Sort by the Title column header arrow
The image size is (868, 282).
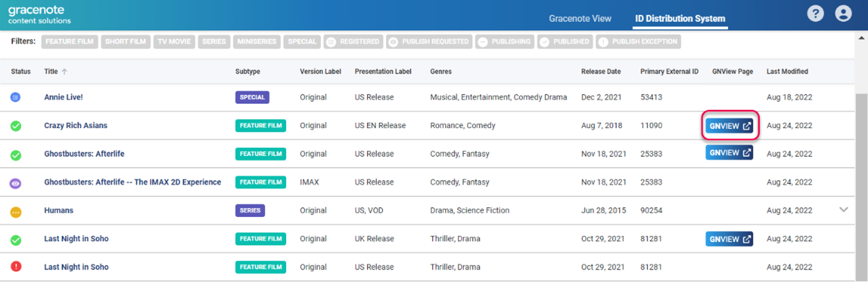(x=64, y=72)
